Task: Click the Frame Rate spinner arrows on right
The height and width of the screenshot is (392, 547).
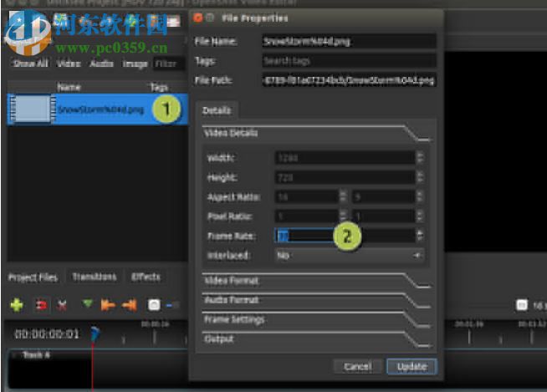Action: point(420,236)
